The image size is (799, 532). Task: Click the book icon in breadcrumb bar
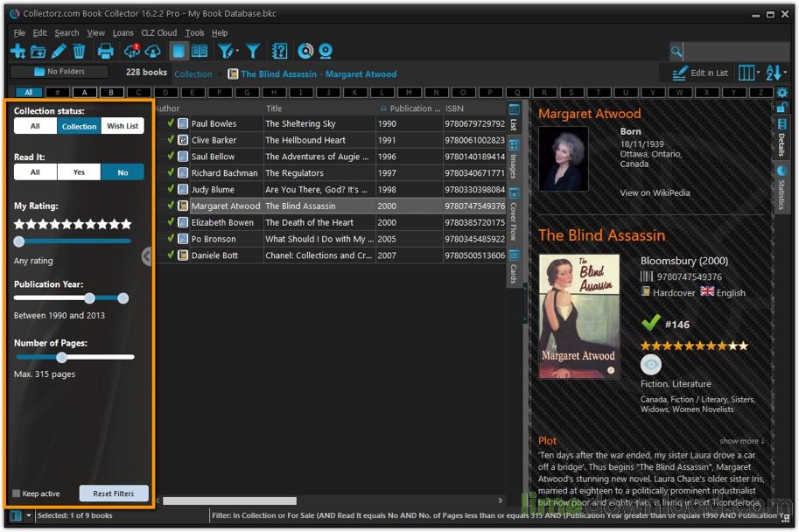tap(233, 73)
